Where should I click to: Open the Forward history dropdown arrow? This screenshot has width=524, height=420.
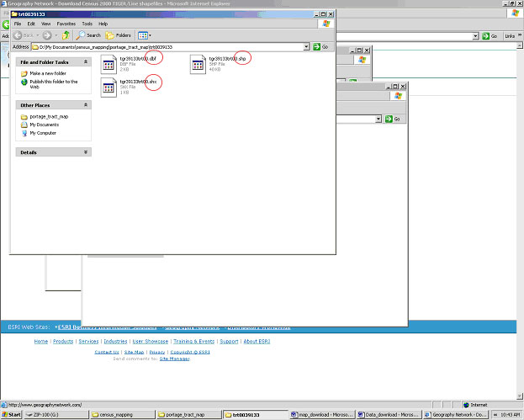click(x=56, y=35)
